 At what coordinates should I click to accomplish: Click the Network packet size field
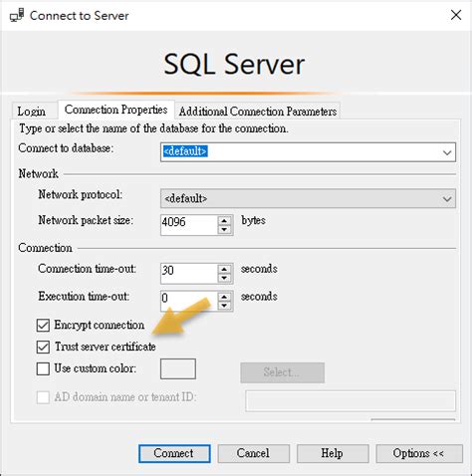pyautogui.click(x=189, y=225)
